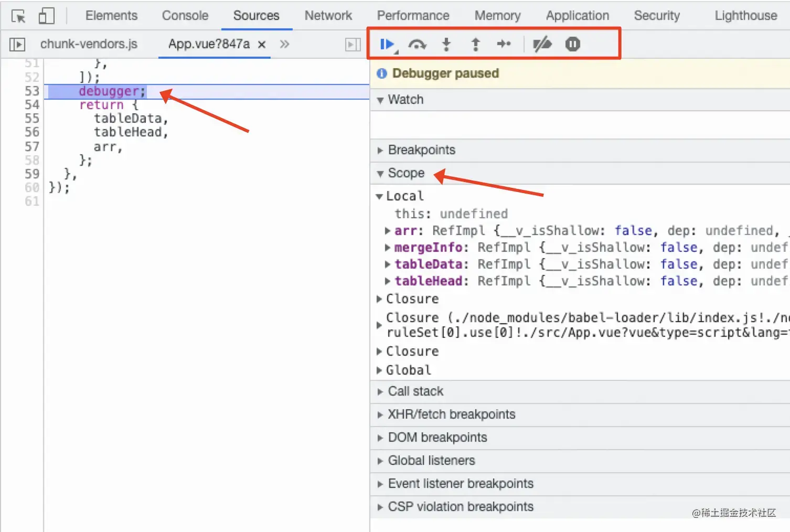790x532 pixels.
Task: Close the App.vue?847a tab
Action: coord(262,44)
